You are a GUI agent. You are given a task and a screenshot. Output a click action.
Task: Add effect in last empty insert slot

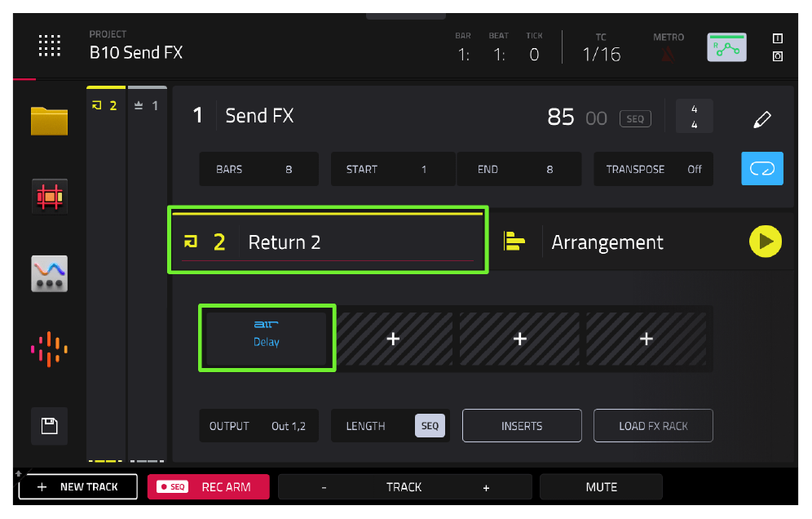(x=646, y=339)
